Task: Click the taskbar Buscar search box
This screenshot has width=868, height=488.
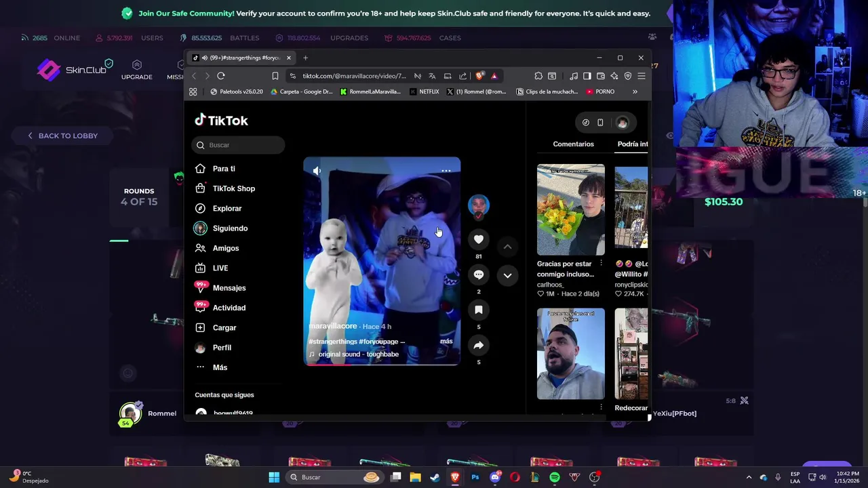Action: coord(334,477)
